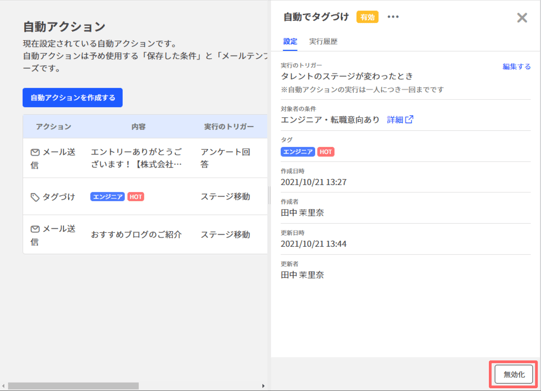Click 田中 茉里奈 under 作成者

click(x=302, y=213)
